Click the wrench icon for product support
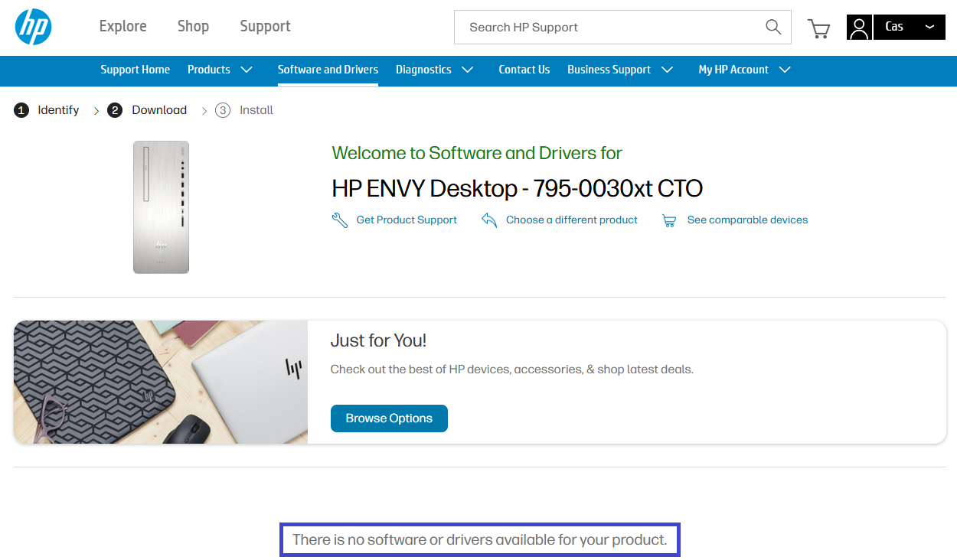The height and width of the screenshot is (560, 957). point(340,220)
